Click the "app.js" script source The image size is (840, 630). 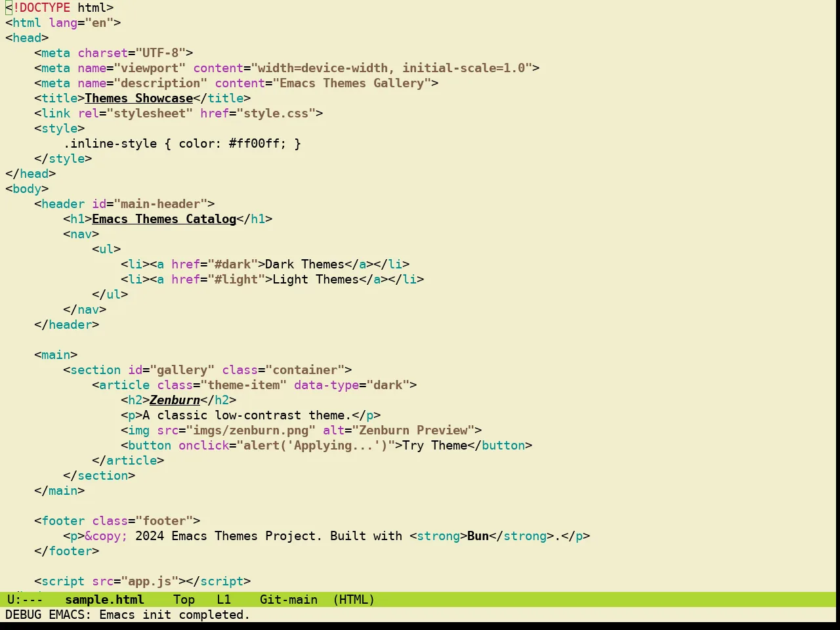150,581
